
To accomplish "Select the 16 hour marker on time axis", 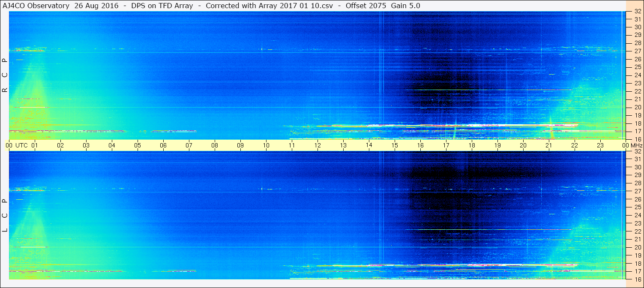I will [420, 145].
